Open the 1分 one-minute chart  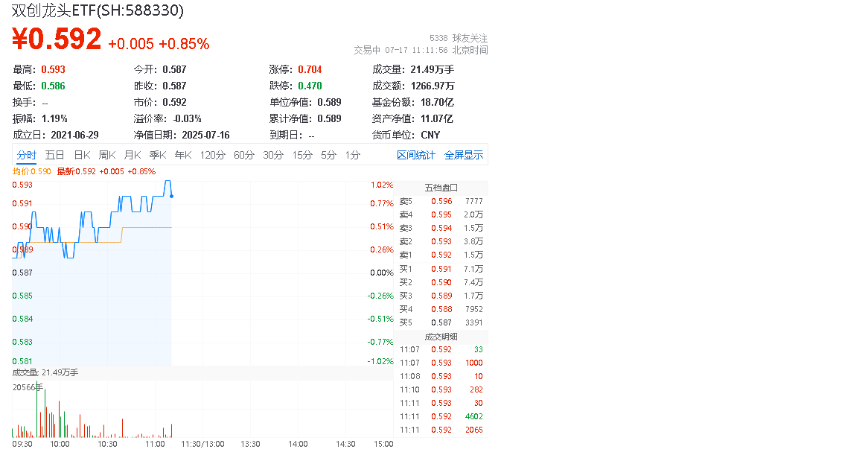351,154
